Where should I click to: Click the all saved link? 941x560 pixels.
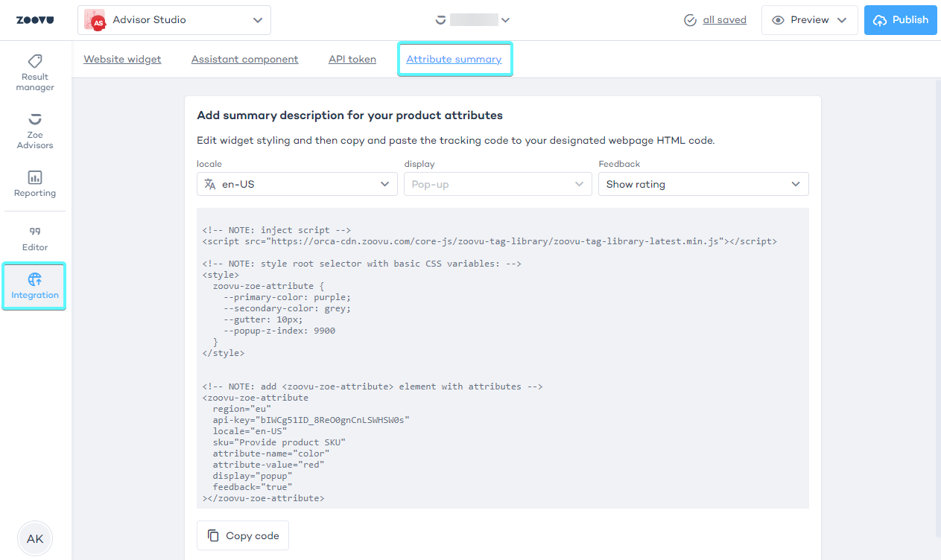[x=724, y=20]
